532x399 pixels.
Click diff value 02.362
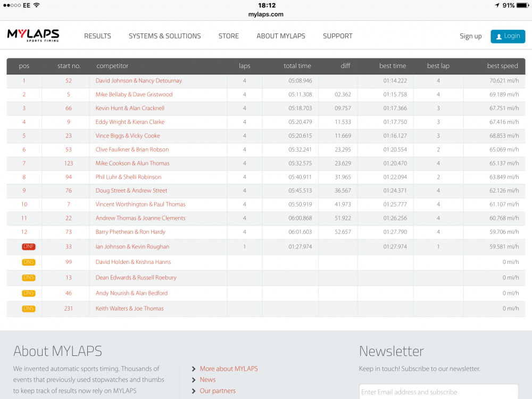pos(343,94)
